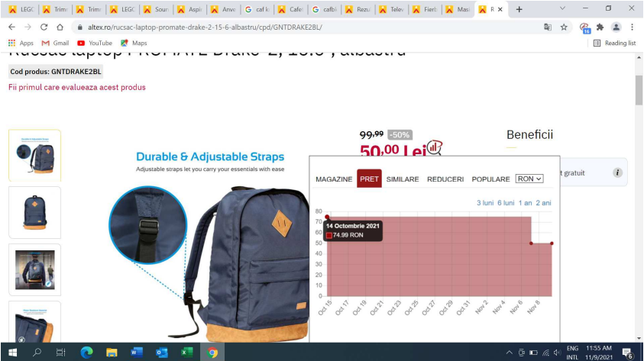
Task: Click the translate page icon in the address bar
Action: click(547, 27)
